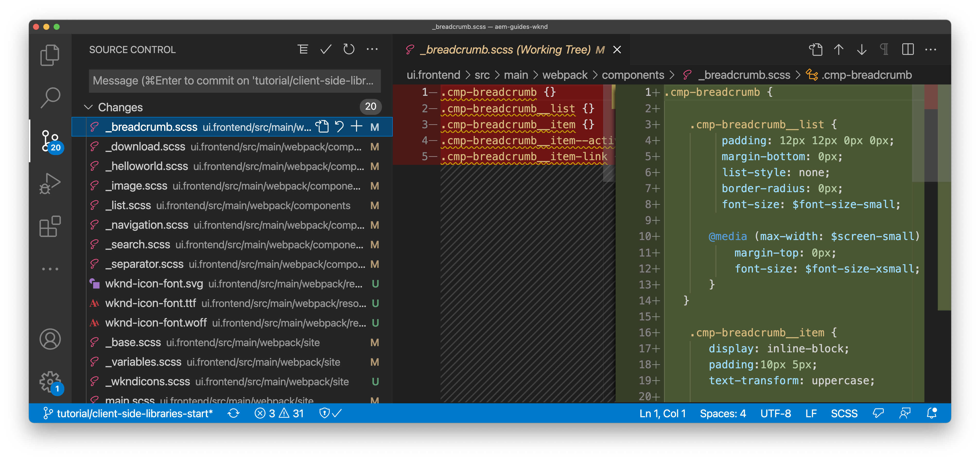
Task: Click Ln 1, Col 1 cursor position
Action: tap(662, 413)
